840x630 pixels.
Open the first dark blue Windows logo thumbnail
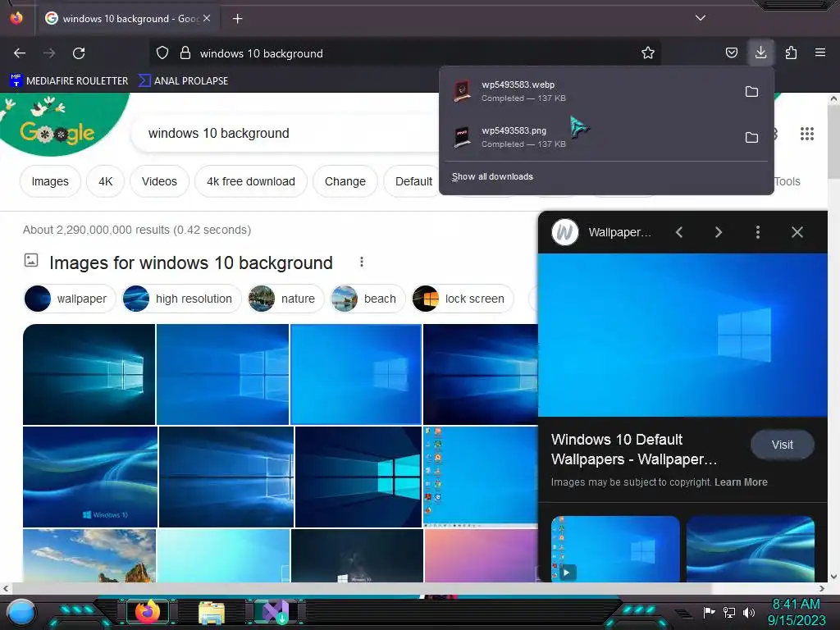[89, 374]
